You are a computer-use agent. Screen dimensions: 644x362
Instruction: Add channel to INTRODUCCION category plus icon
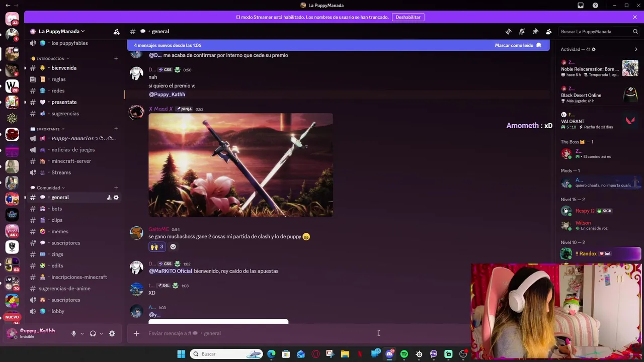click(116, 58)
